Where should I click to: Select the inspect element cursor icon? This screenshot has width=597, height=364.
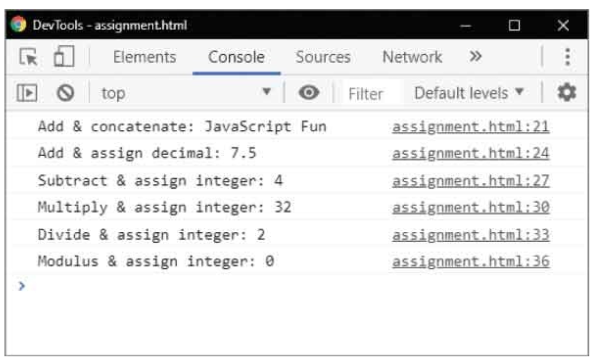click(x=28, y=57)
